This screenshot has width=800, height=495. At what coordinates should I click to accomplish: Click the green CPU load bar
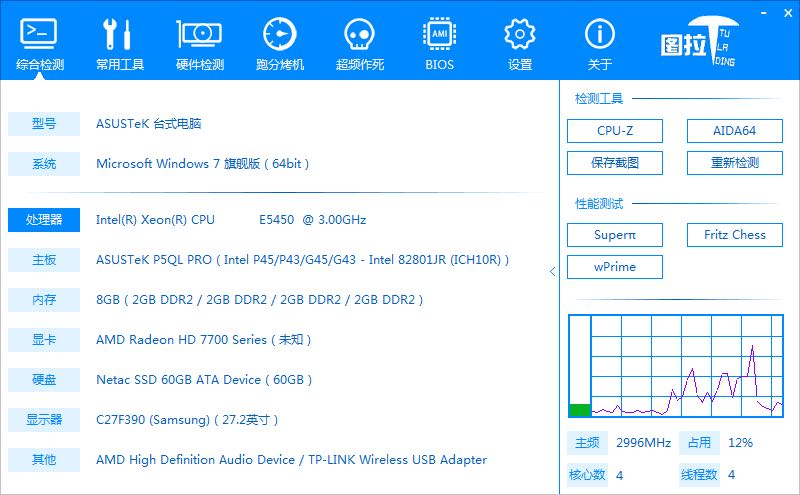[x=580, y=410]
